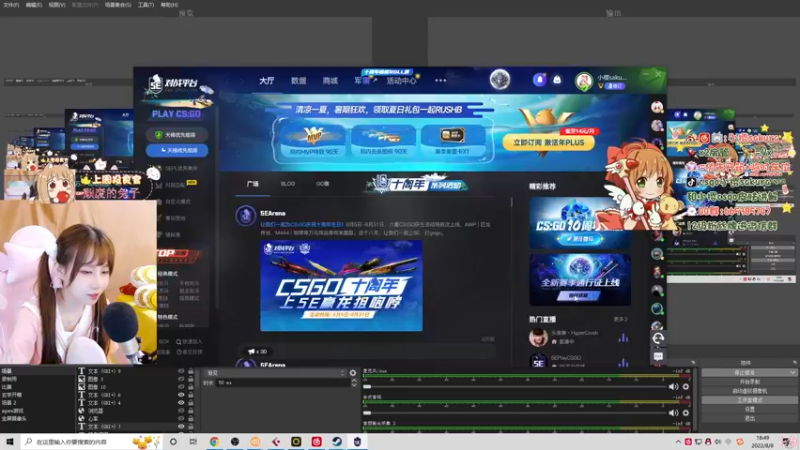Select the 玄学开箱 scene
The width and height of the screenshot is (800, 450).
coord(12,395)
